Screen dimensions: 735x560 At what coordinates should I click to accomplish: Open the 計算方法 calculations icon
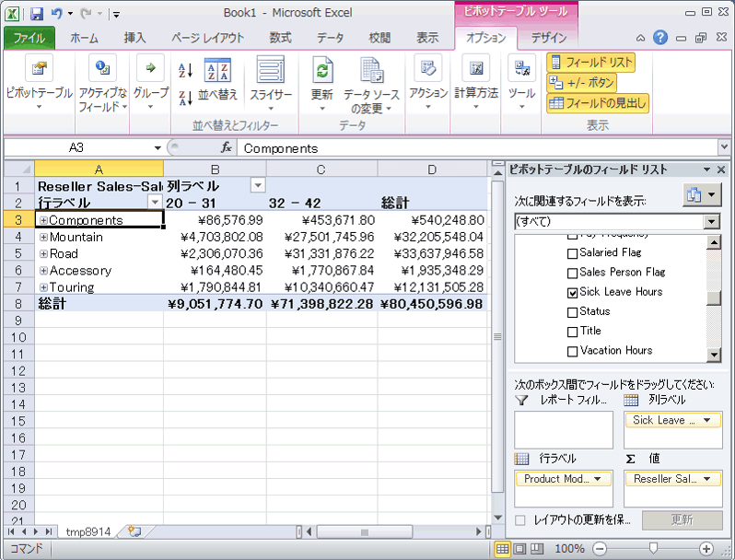coord(476,69)
